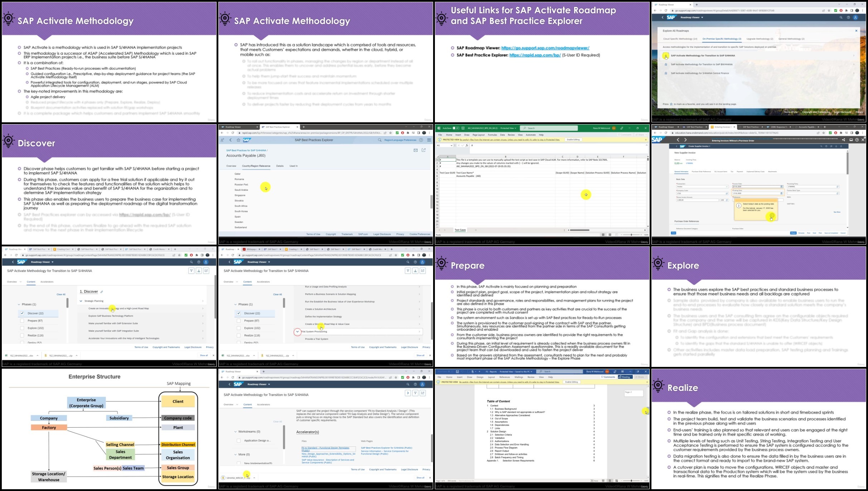Click Insert Function fx icon in Excel
The image size is (868, 491).
point(467,146)
